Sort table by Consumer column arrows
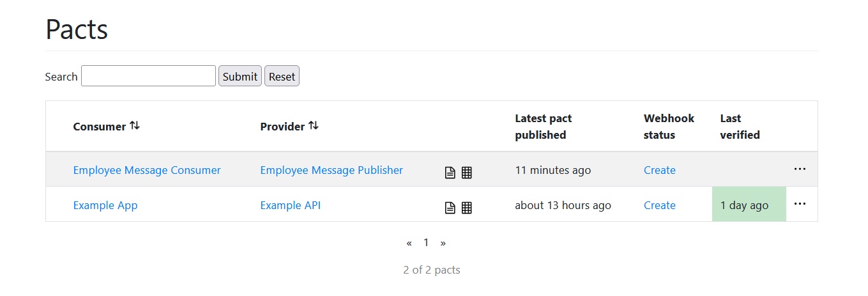 (134, 126)
